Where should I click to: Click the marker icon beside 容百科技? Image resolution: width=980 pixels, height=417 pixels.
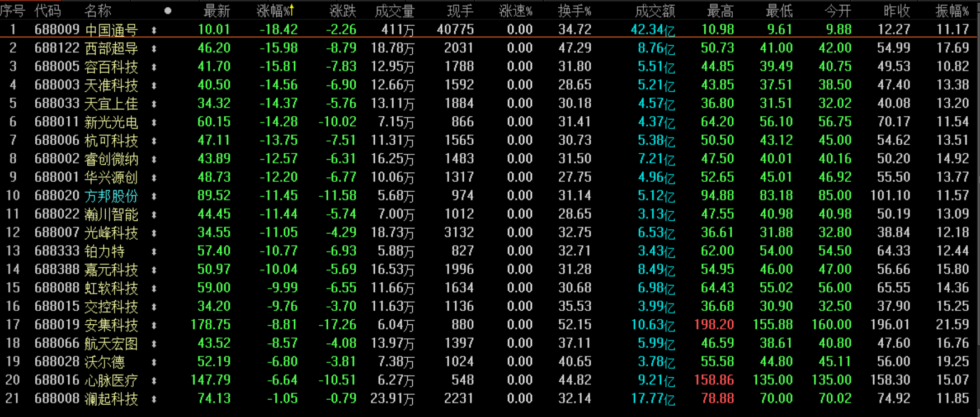pos(154,67)
